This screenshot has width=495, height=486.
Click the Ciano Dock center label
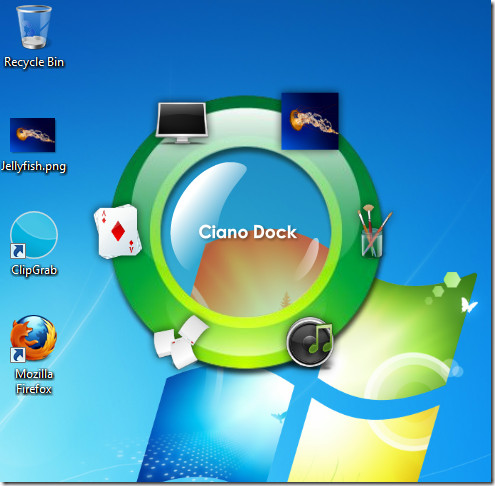tap(247, 232)
